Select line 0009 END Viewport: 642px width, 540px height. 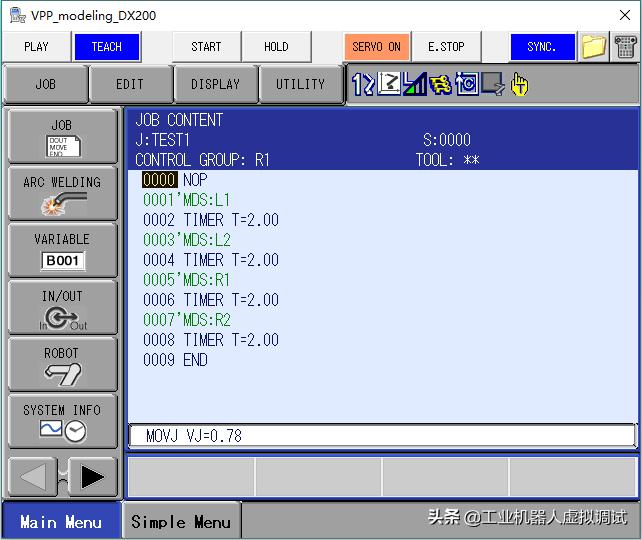point(175,360)
